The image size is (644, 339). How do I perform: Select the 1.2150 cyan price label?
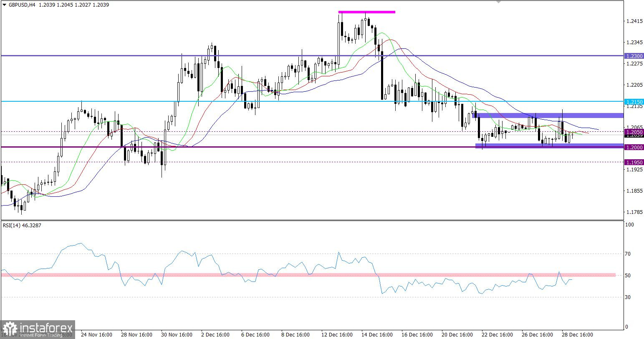(634, 102)
